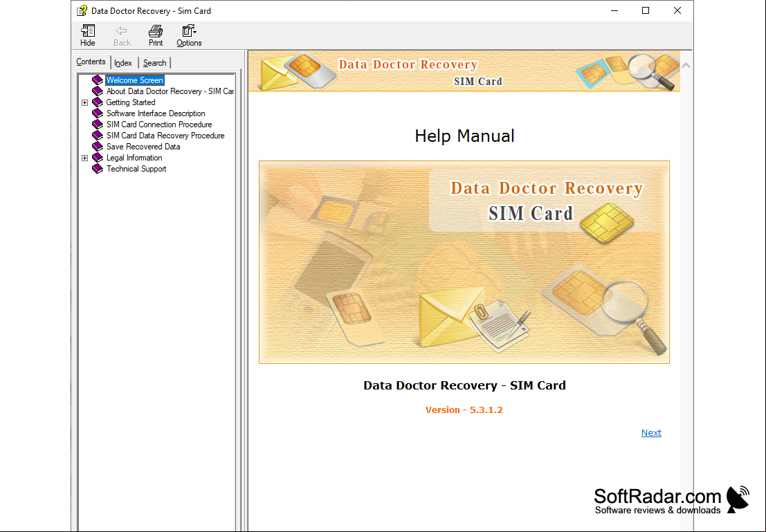Click the help window title bar icon
The width and height of the screenshot is (766, 532).
pos(82,11)
